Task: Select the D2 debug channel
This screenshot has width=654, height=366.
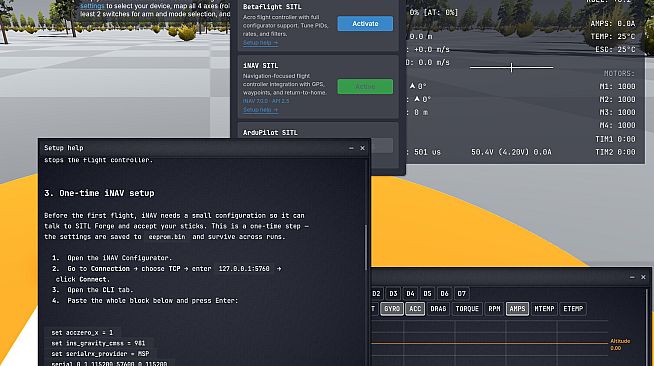Action: click(x=376, y=293)
